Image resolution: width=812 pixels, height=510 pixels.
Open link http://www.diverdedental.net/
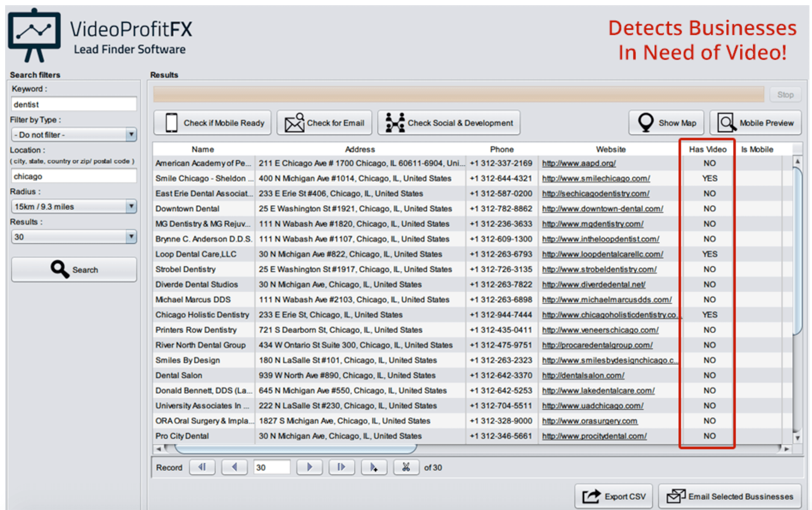[x=594, y=285]
